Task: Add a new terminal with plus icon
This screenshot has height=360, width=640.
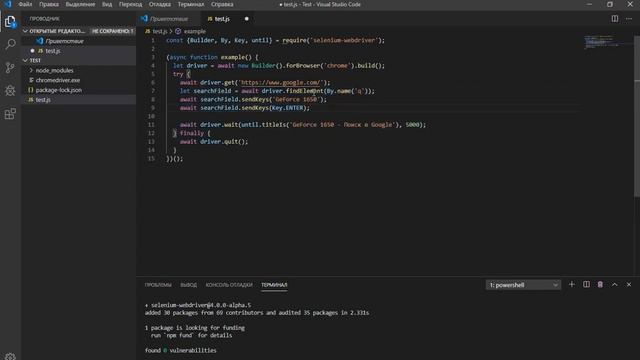Action: pos(571,284)
